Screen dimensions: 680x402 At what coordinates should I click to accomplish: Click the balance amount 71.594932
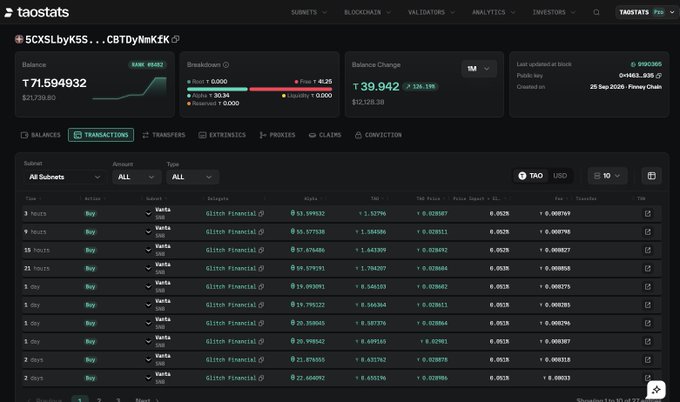point(54,83)
